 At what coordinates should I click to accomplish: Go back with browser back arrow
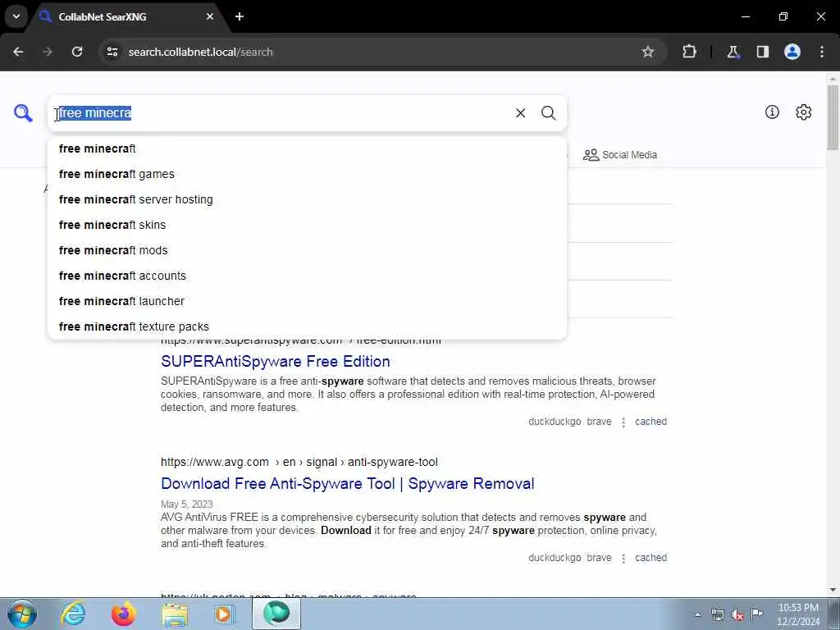(18, 52)
